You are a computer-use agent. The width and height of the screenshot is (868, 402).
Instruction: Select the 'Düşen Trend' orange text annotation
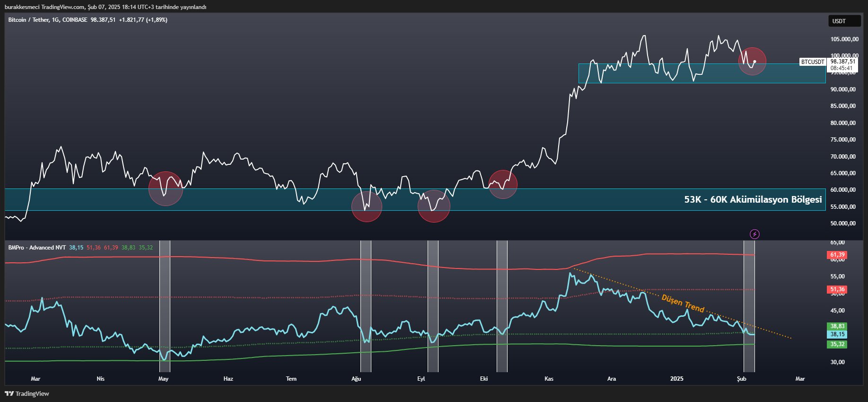tap(683, 304)
